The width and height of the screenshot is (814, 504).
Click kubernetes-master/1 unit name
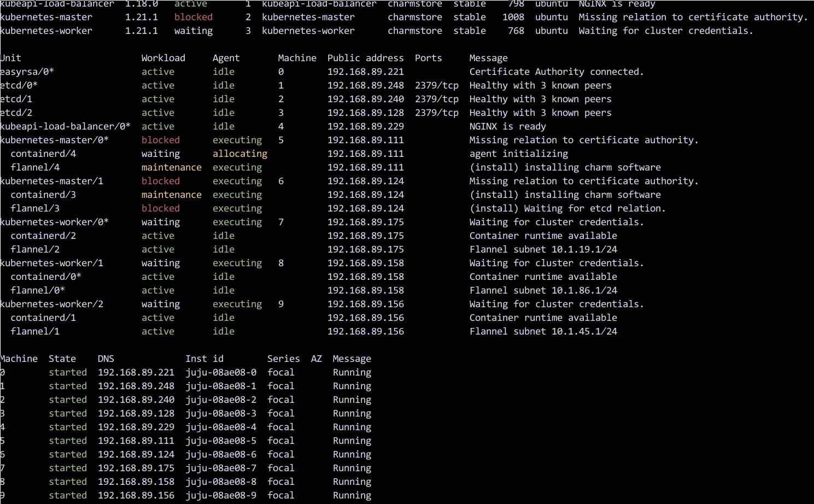pyautogui.click(x=51, y=181)
